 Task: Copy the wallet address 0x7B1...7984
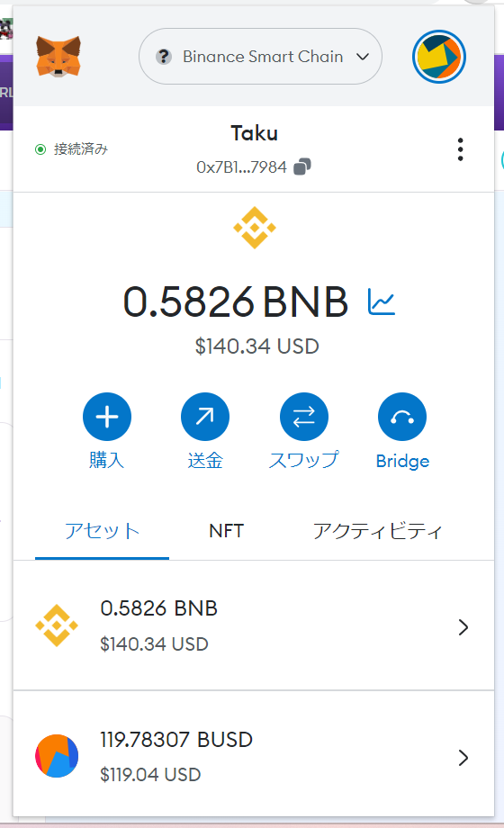[x=302, y=166]
